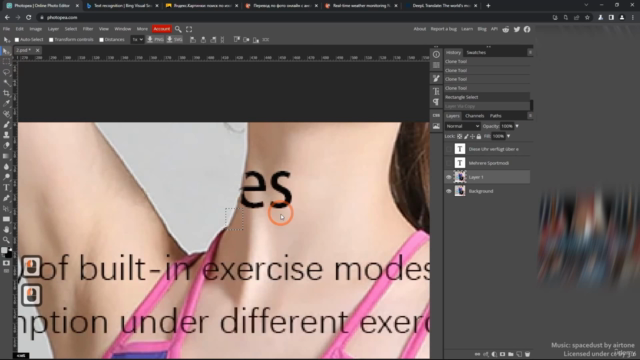Click the black background color swatch
Screen dimensions: 640x360
pos(9,254)
